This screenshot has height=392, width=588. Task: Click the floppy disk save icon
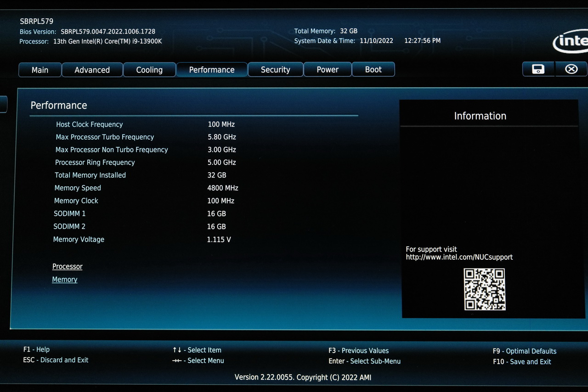pyautogui.click(x=538, y=69)
